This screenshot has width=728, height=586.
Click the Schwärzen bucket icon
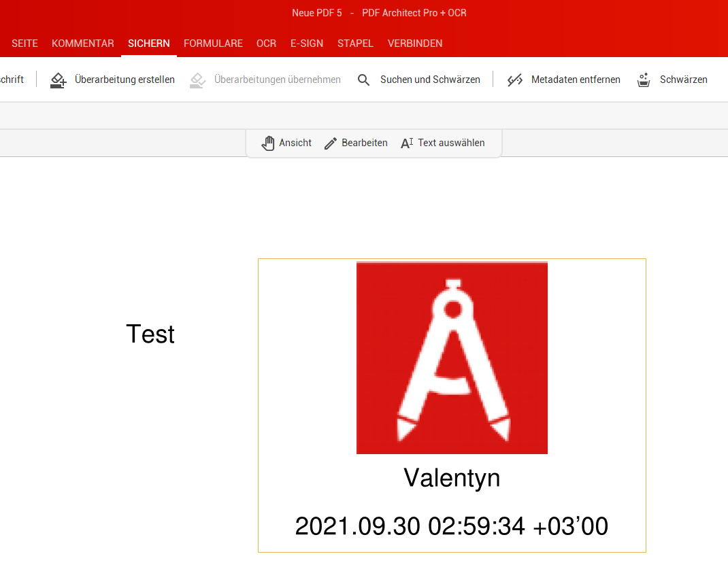coord(644,80)
